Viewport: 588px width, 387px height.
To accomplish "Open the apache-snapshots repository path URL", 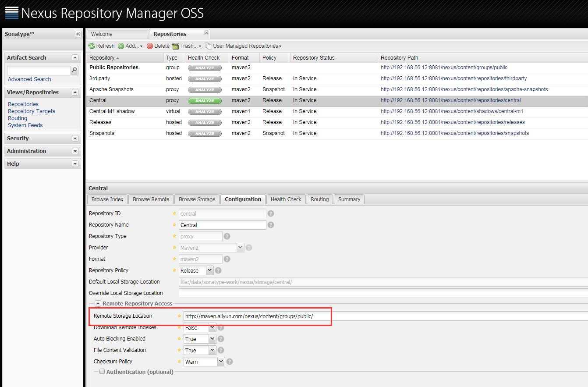I will [464, 89].
